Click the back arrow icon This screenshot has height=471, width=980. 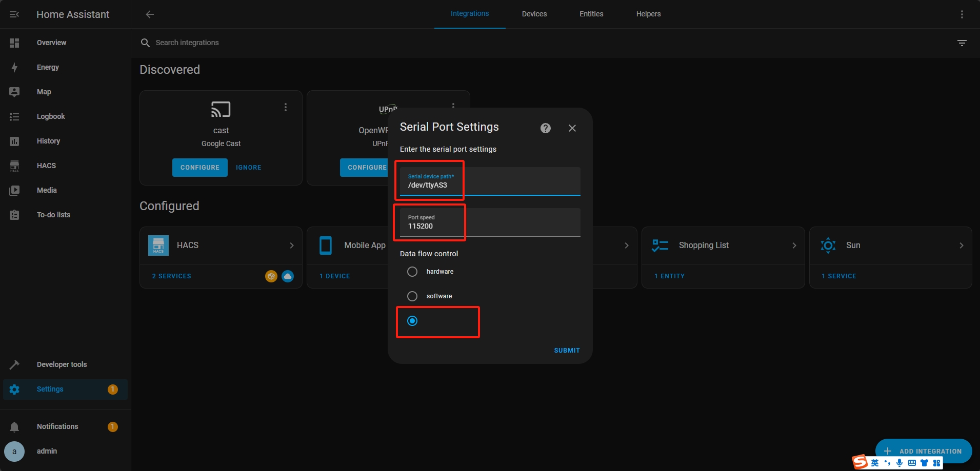[x=150, y=14]
